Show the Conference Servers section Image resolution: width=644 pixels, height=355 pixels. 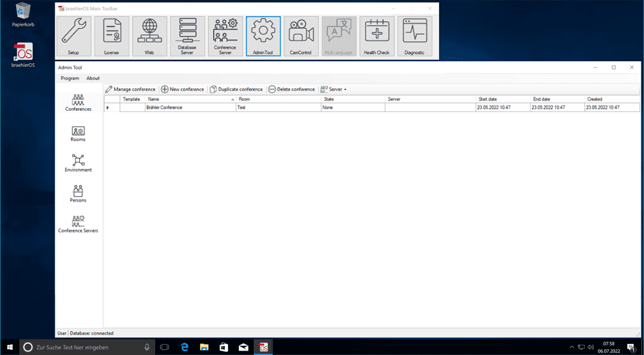tap(78, 224)
